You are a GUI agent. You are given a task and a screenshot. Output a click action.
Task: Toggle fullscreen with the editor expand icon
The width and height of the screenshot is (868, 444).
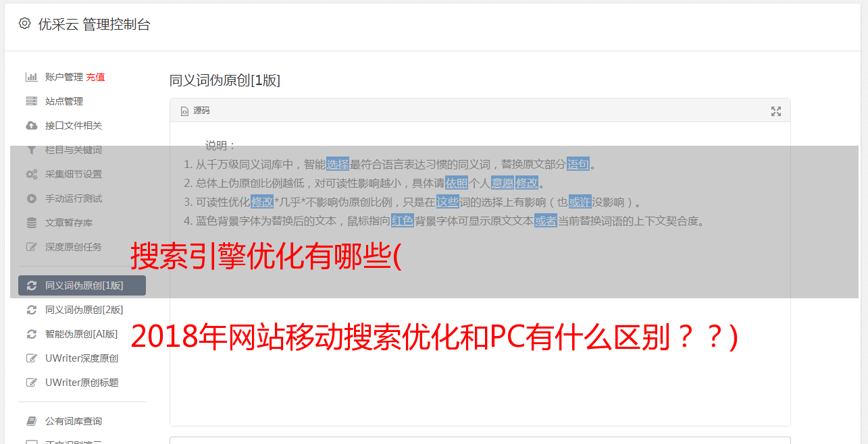click(776, 111)
